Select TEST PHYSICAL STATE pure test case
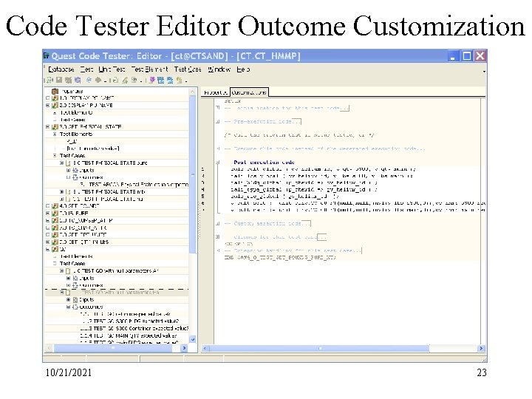The image size is (532, 399). click(x=110, y=163)
